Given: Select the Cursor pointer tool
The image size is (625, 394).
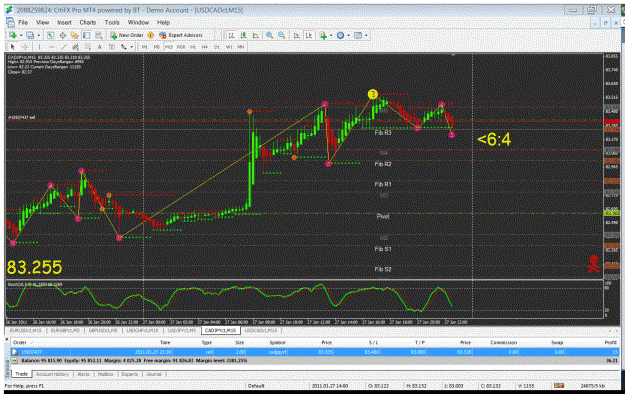Looking at the screenshot, I should 13,47.
